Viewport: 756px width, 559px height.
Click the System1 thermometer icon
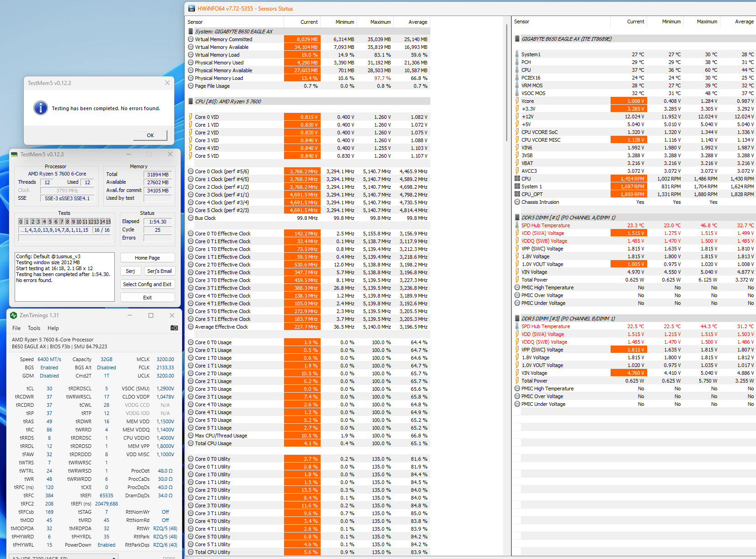click(517, 54)
